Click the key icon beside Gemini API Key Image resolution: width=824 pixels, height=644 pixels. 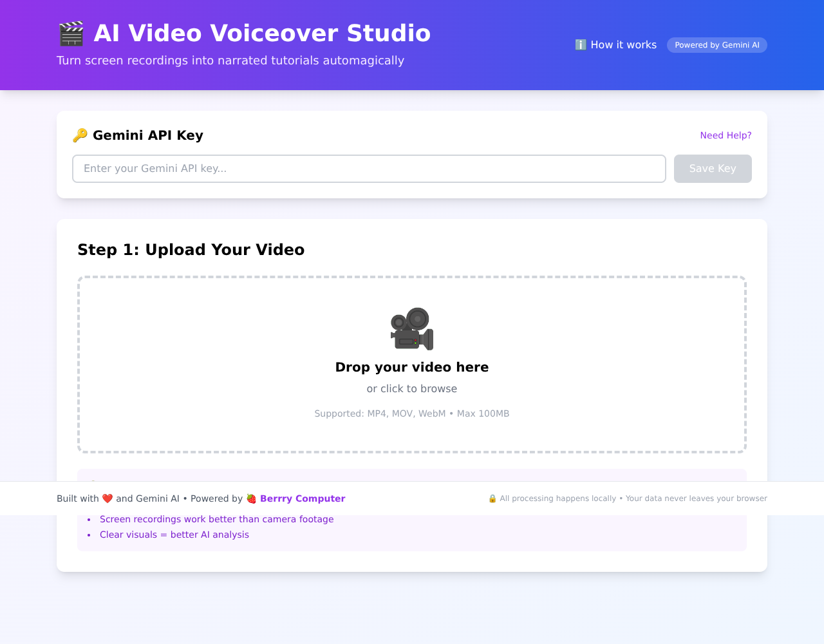pos(80,135)
